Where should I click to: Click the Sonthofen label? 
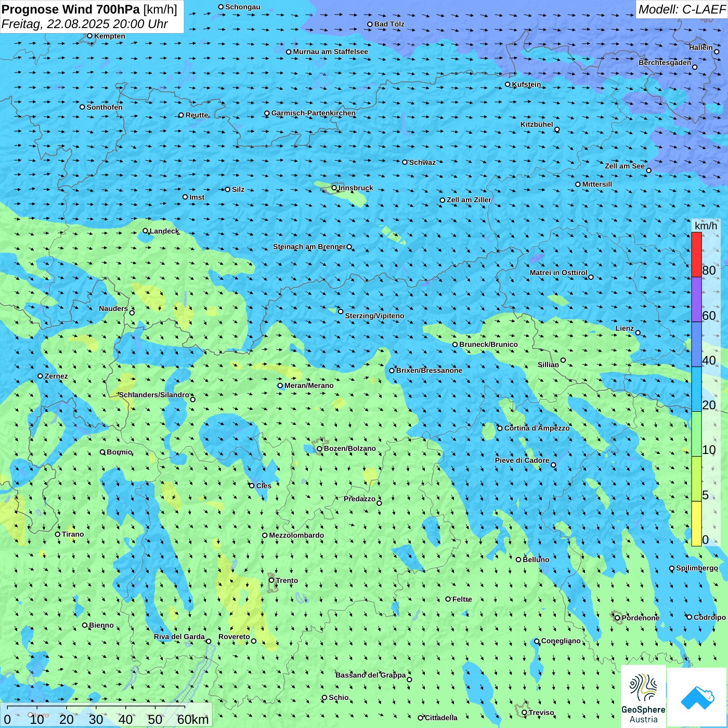[x=105, y=107]
